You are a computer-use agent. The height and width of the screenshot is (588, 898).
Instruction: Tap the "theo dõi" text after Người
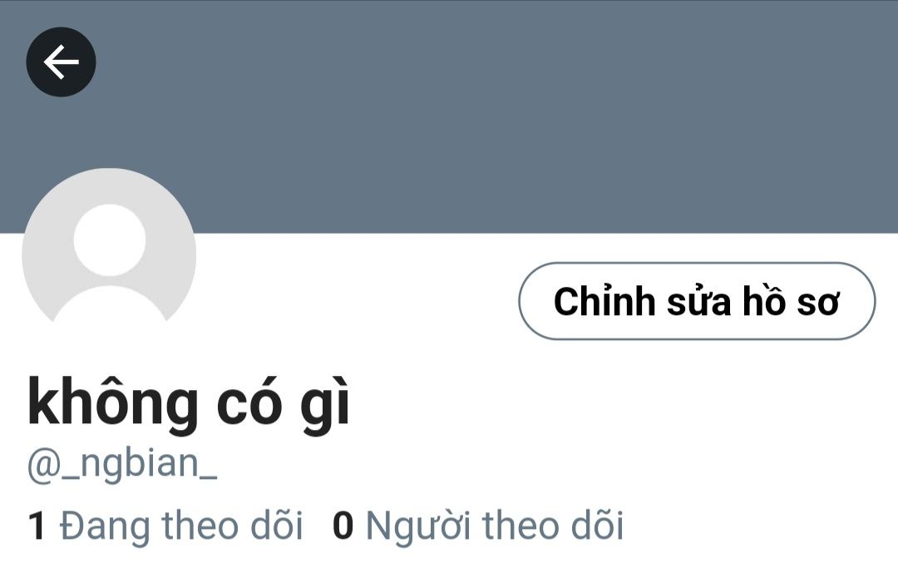pos(553,525)
